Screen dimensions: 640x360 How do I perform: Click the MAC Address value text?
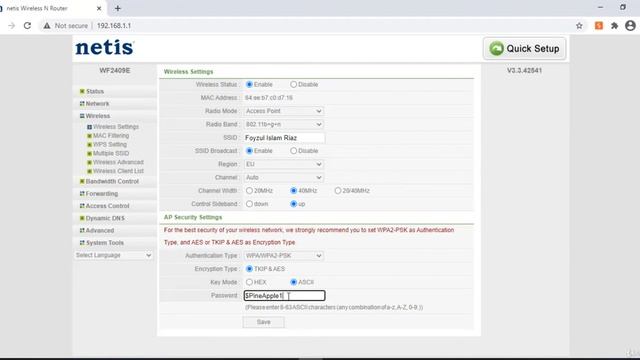[269, 98]
